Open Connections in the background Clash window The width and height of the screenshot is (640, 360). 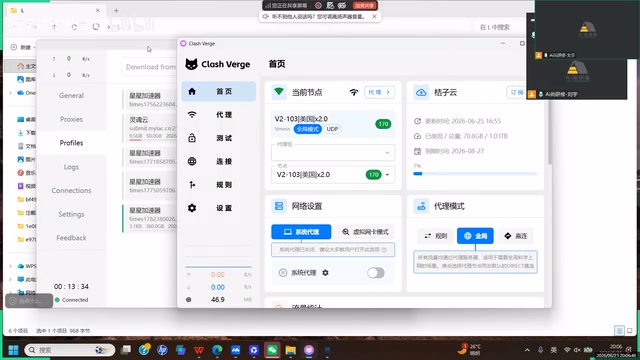(x=71, y=191)
